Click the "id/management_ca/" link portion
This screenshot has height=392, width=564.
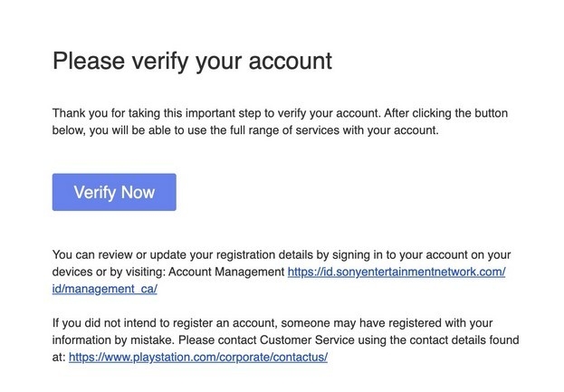coord(105,289)
